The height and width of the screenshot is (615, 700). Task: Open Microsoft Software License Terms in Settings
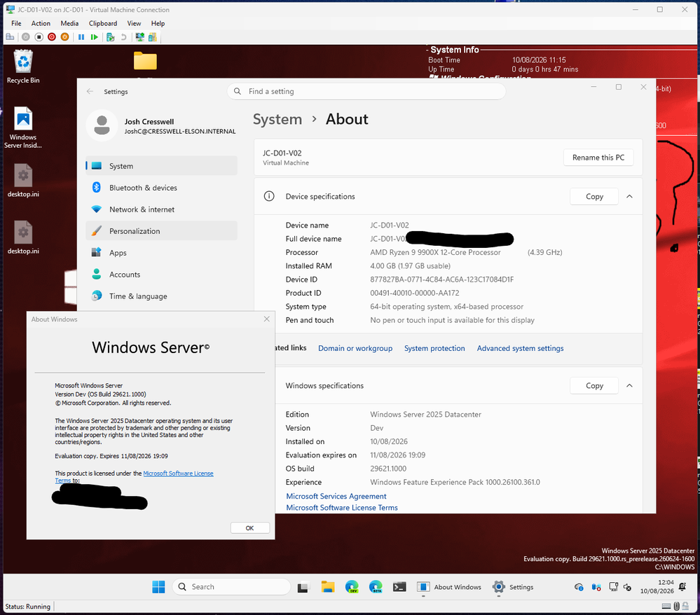click(x=341, y=507)
